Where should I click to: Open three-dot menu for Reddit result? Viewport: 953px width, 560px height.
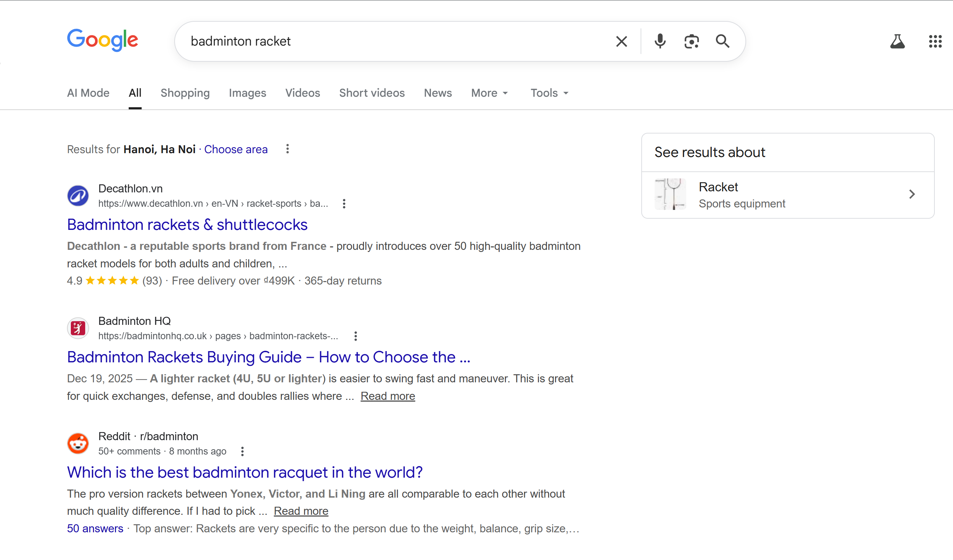click(x=242, y=451)
